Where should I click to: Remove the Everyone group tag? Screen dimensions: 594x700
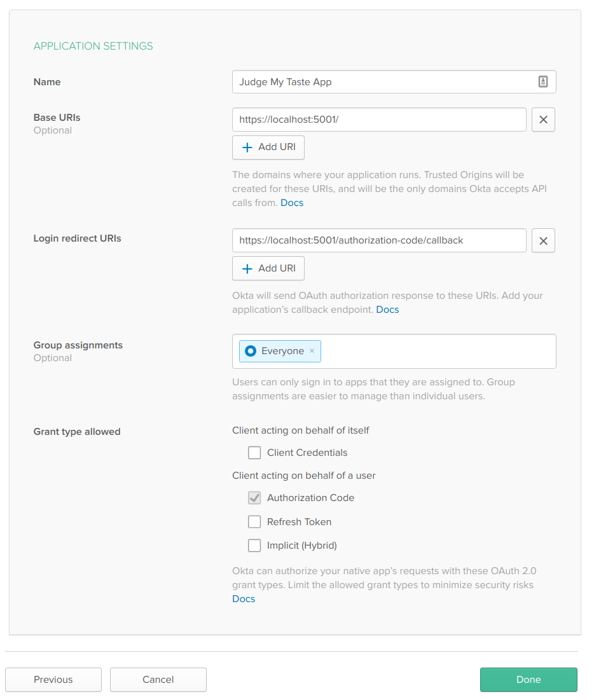[x=312, y=351]
